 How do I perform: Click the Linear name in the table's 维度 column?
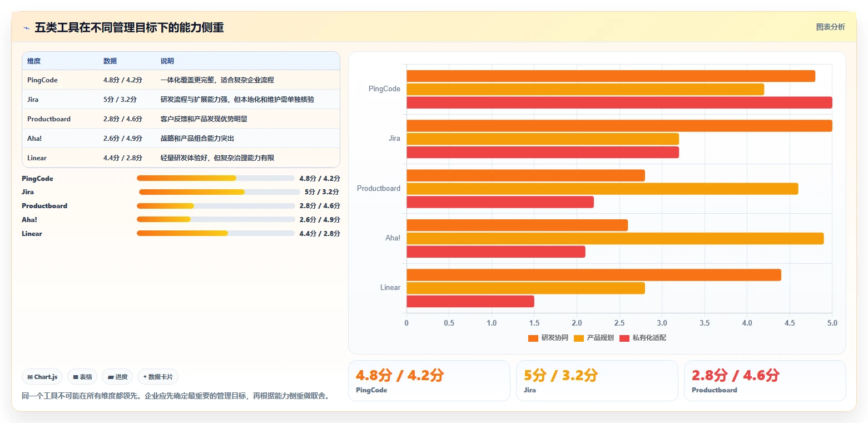coord(37,158)
